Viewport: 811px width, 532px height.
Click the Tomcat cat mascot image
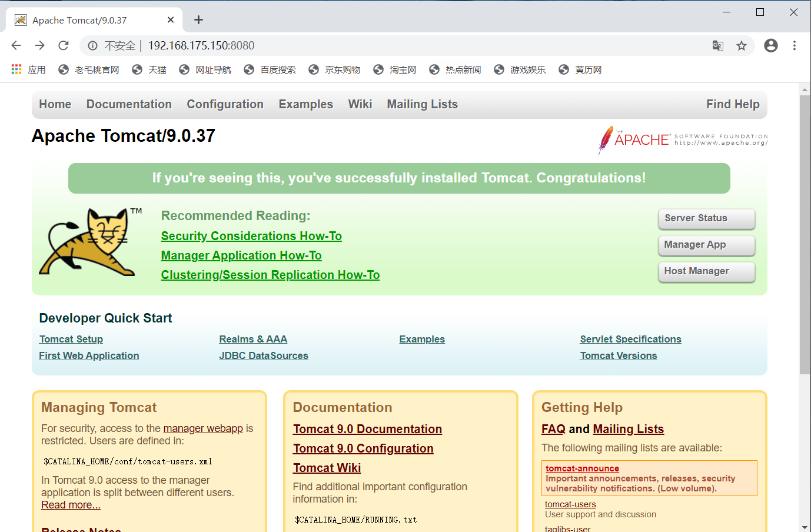tap(91, 242)
